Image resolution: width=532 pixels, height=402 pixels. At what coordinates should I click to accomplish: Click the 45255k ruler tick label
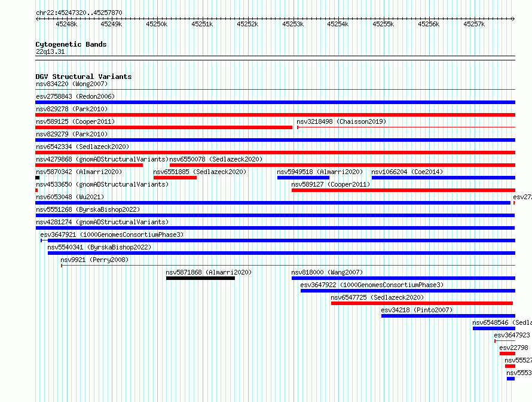[x=383, y=24]
